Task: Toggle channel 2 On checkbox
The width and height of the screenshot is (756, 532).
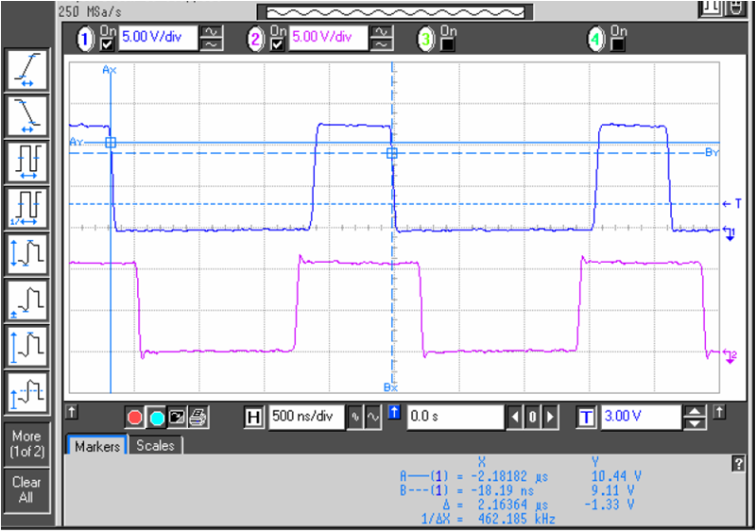Action: point(277,44)
